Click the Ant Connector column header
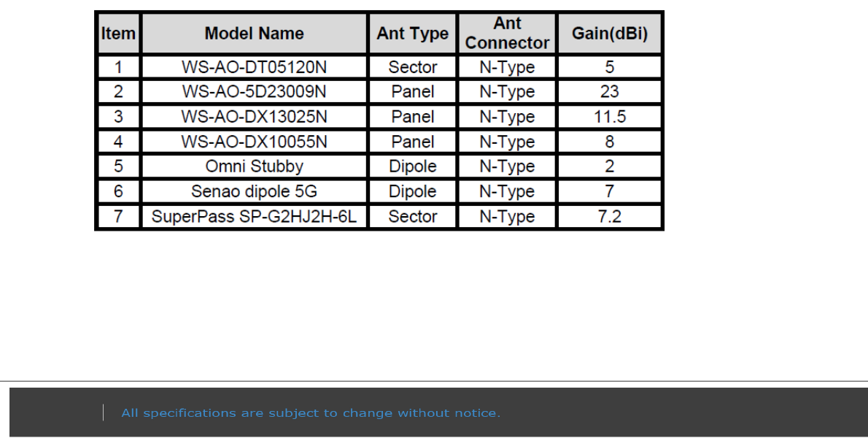Screen dimensions: 868x438 pyautogui.click(x=507, y=34)
